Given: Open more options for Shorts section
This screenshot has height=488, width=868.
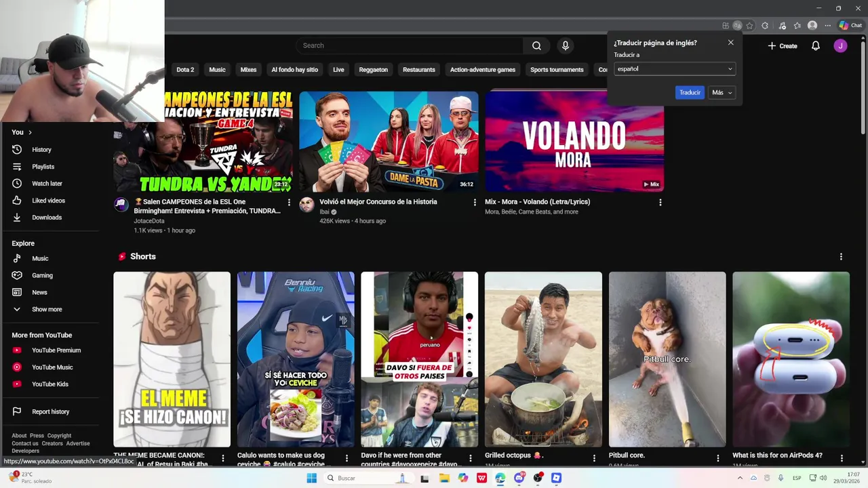Looking at the screenshot, I should [x=841, y=257].
